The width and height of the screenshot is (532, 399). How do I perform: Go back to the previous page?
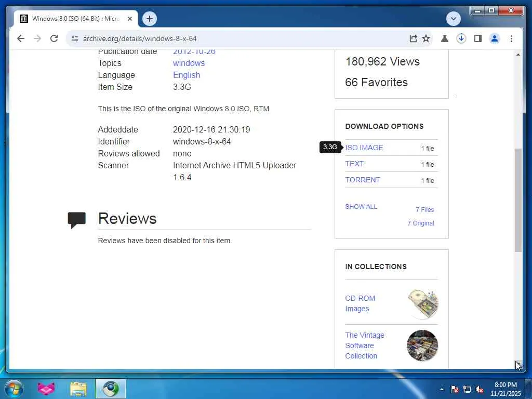21,38
